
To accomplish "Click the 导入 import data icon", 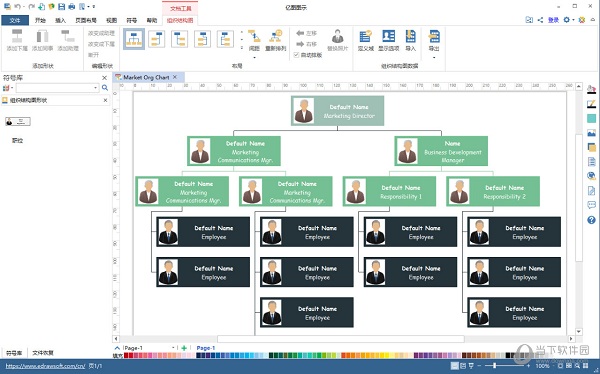I will (411, 36).
